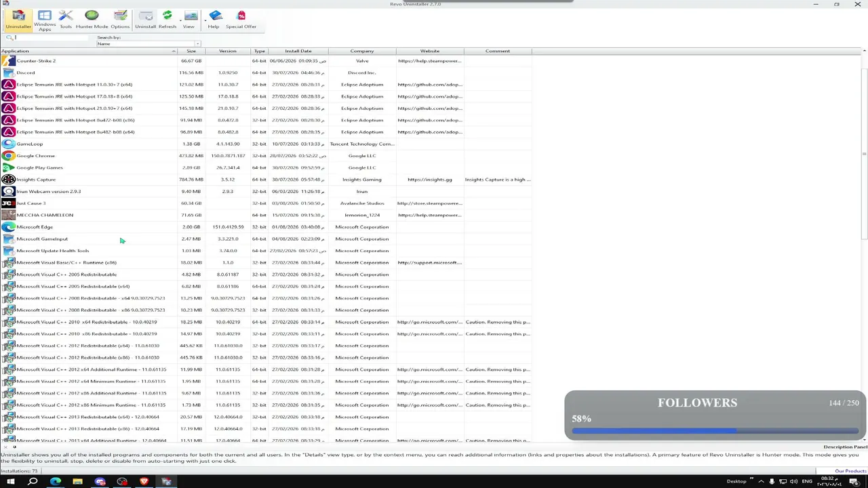Select Visual C++ 2013 Redistributable (x86) row
This screenshot has width=868, height=488.
[266, 428]
